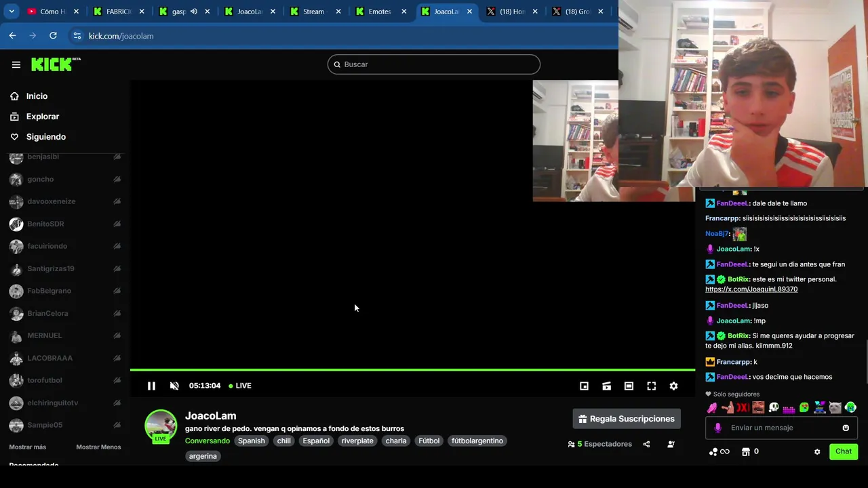The image size is (868, 488).
Task: Pause the live stream
Action: pyautogui.click(x=151, y=386)
